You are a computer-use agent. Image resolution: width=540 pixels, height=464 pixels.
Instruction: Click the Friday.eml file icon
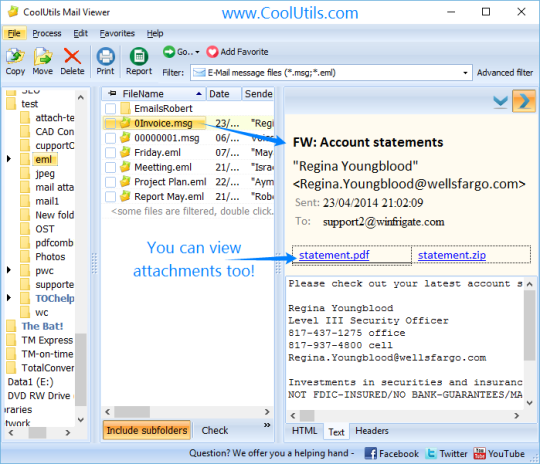click(125, 152)
